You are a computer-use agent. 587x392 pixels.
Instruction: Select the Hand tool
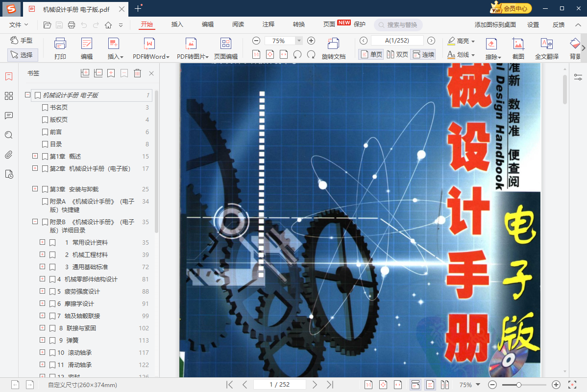(x=22, y=41)
